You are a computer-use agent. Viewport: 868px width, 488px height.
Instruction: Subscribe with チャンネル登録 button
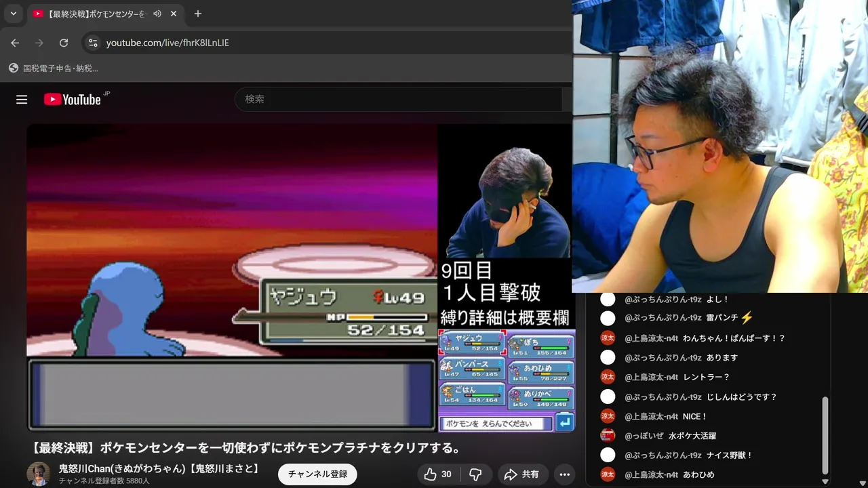coord(317,474)
